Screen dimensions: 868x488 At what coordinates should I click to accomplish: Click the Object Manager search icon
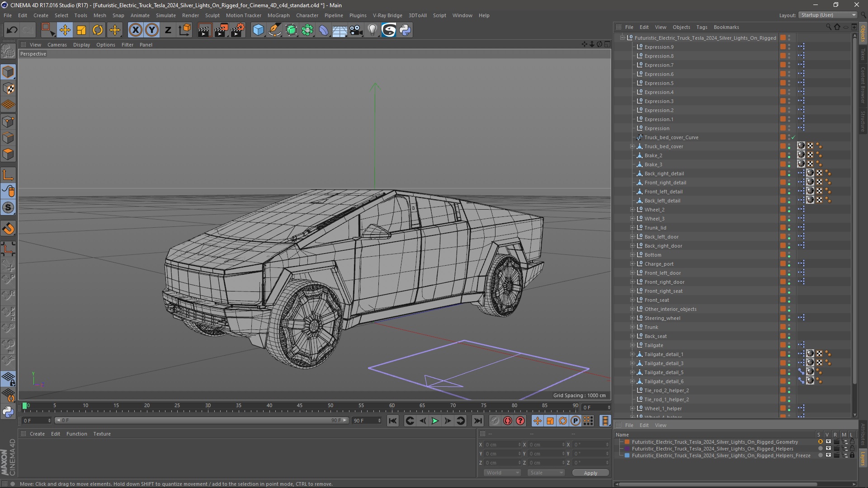pyautogui.click(x=829, y=27)
